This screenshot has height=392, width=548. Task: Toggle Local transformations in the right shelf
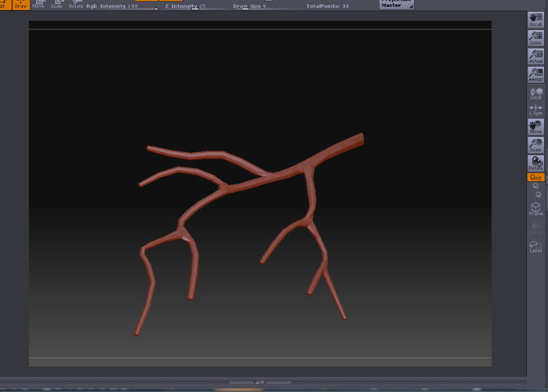[535, 93]
